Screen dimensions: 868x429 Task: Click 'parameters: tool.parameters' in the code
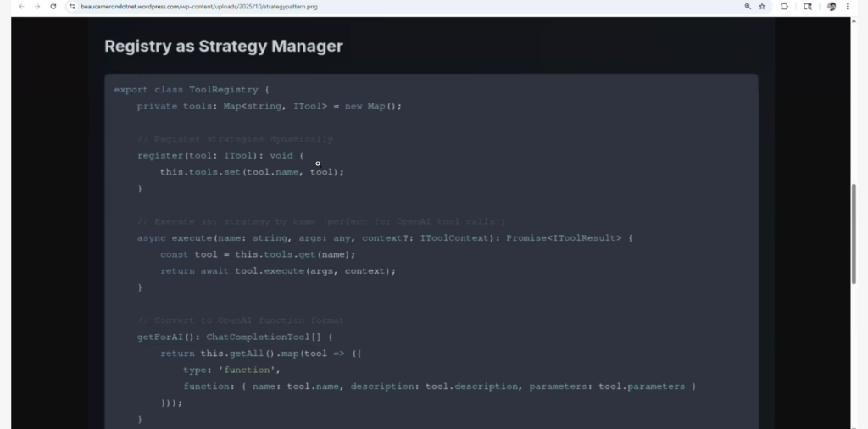pos(607,387)
